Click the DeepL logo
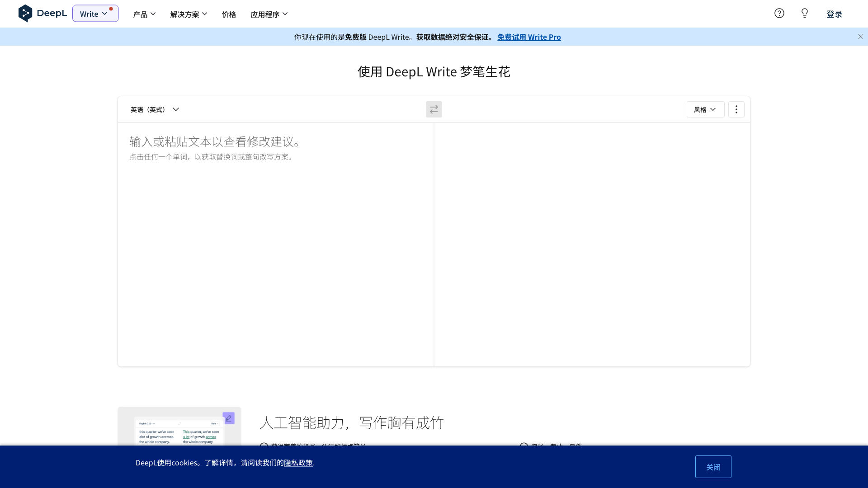Viewport: 868px width, 488px height. [42, 14]
